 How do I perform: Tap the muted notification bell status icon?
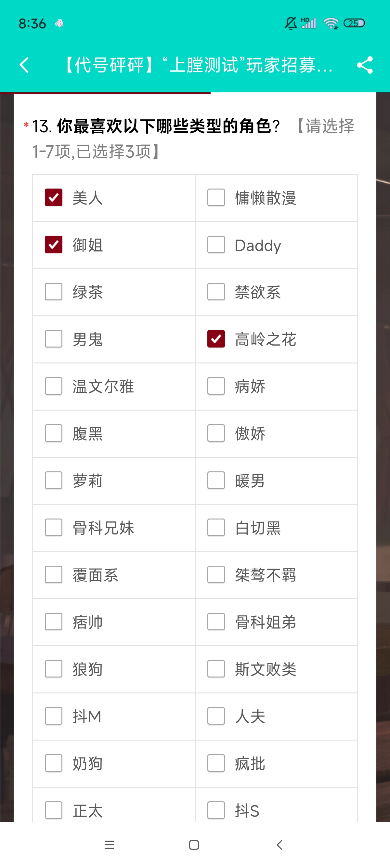pos(290,23)
